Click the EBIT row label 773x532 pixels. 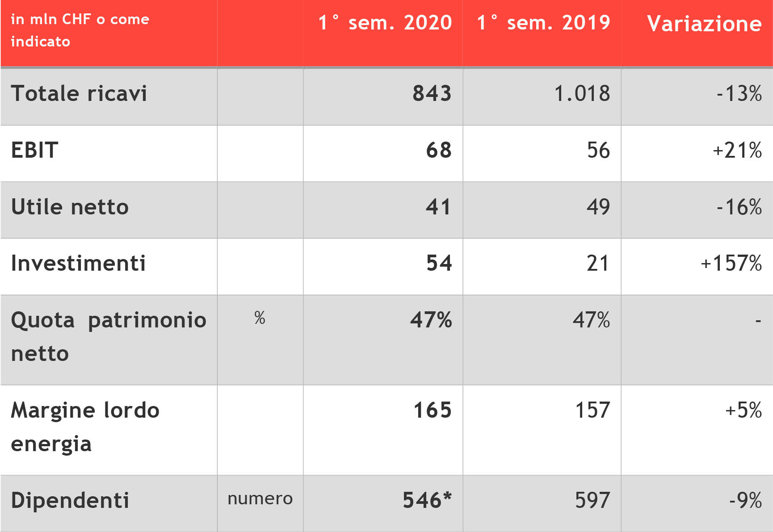pos(35,151)
